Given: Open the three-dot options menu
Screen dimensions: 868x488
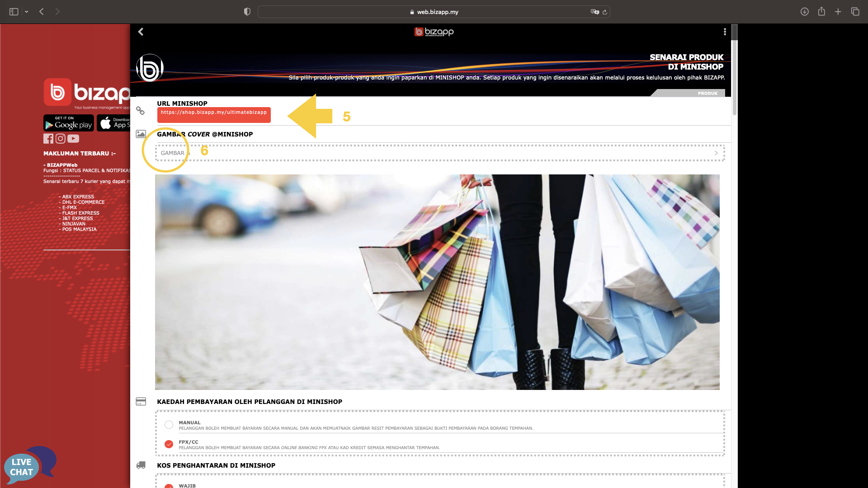Looking at the screenshot, I should click(725, 32).
